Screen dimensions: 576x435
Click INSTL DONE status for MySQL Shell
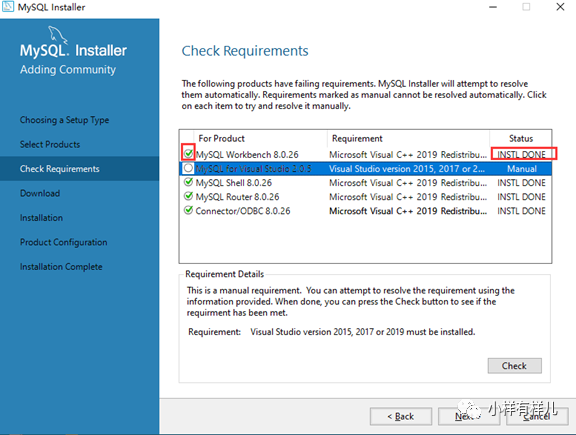point(521,183)
